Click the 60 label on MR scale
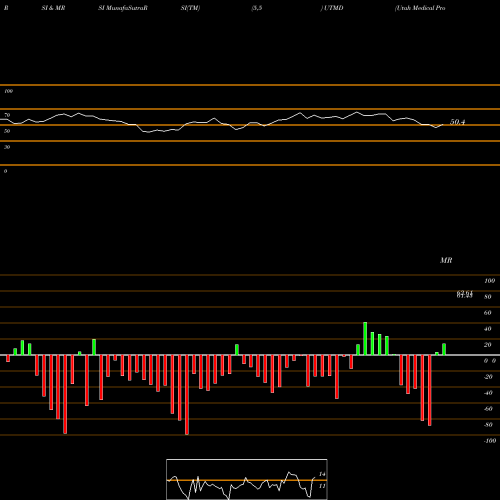500x500 pixels. click(x=488, y=313)
